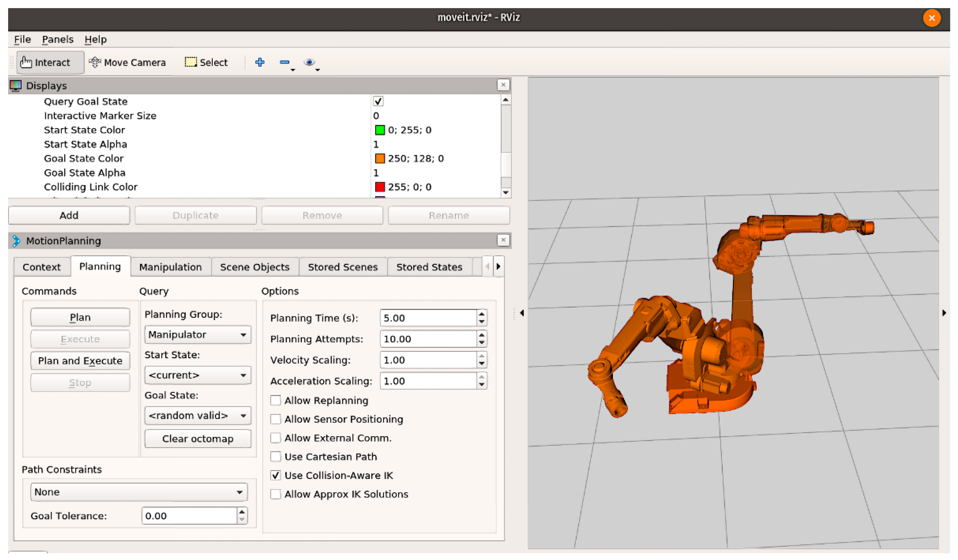
Task: Switch to the Scene Objects tab
Action: click(x=255, y=267)
